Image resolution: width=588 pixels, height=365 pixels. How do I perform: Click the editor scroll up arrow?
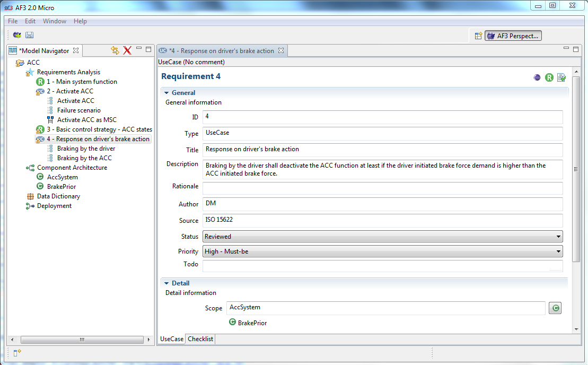coord(576,71)
